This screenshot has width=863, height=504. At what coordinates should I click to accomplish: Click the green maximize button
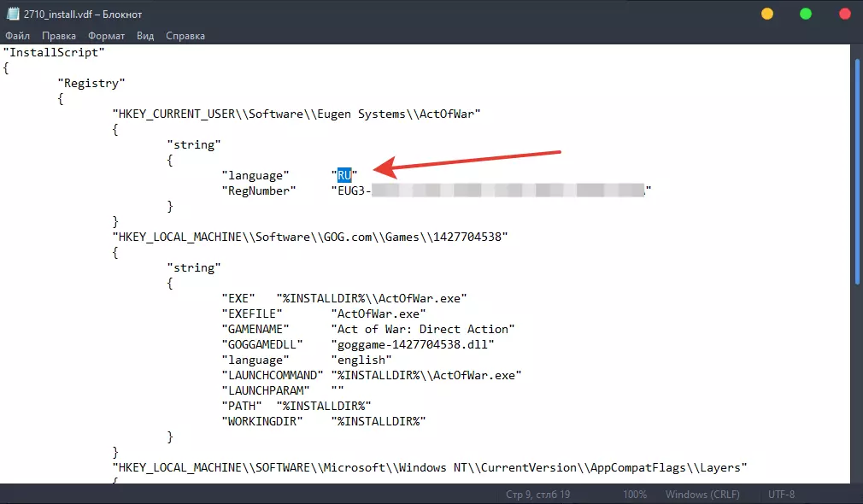coord(806,14)
